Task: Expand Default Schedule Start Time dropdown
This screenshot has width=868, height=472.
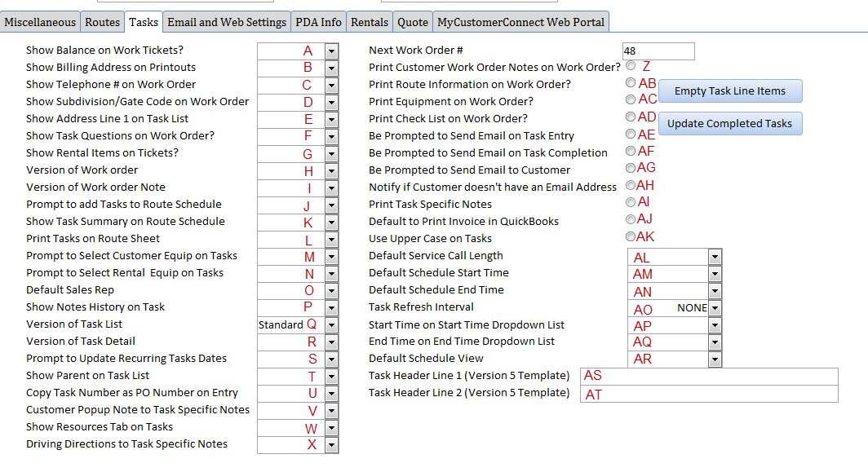Action: click(715, 275)
